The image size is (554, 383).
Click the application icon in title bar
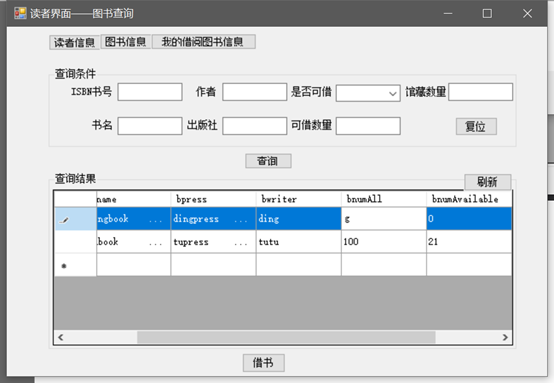coord(20,13)
